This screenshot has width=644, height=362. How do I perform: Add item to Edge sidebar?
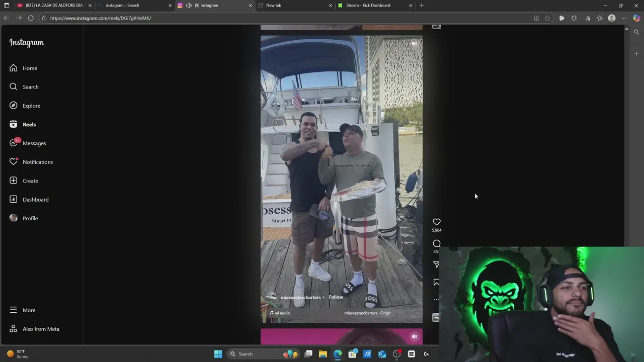tap(636, 53)
